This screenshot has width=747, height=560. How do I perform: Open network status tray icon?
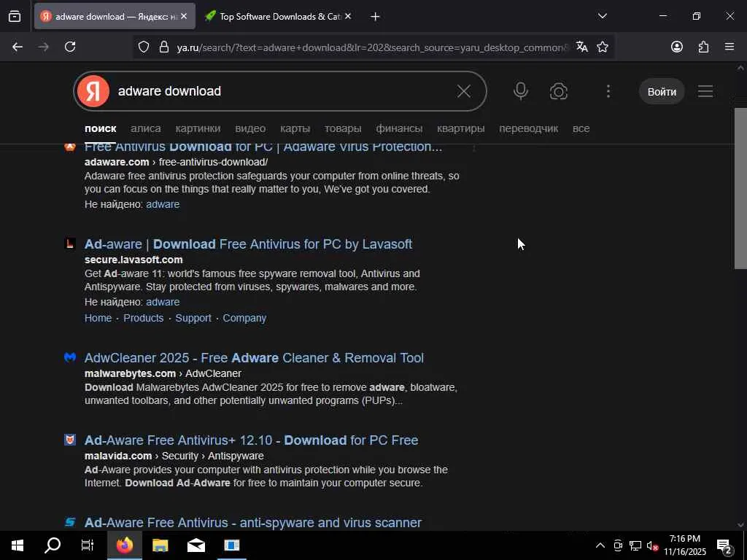click(635, 545)
